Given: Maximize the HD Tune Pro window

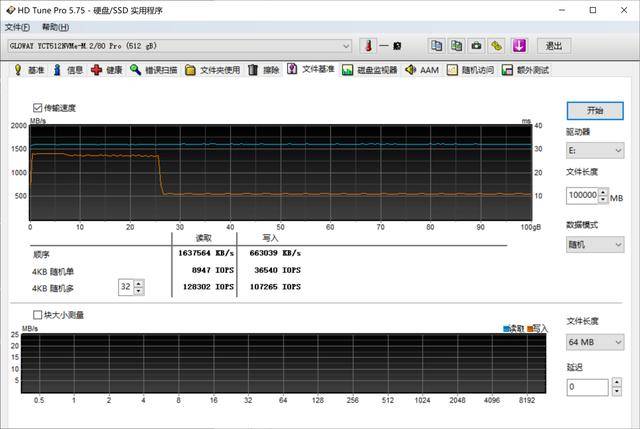Looking at the screenshot, I should coord(593,10).
